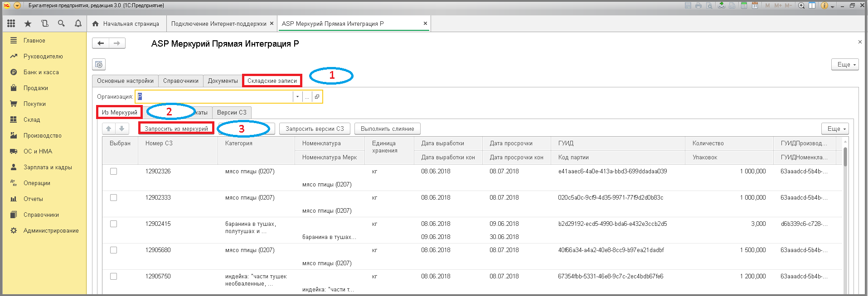
Task: Move row up with the up arrow
Action: tap(109, 129)
